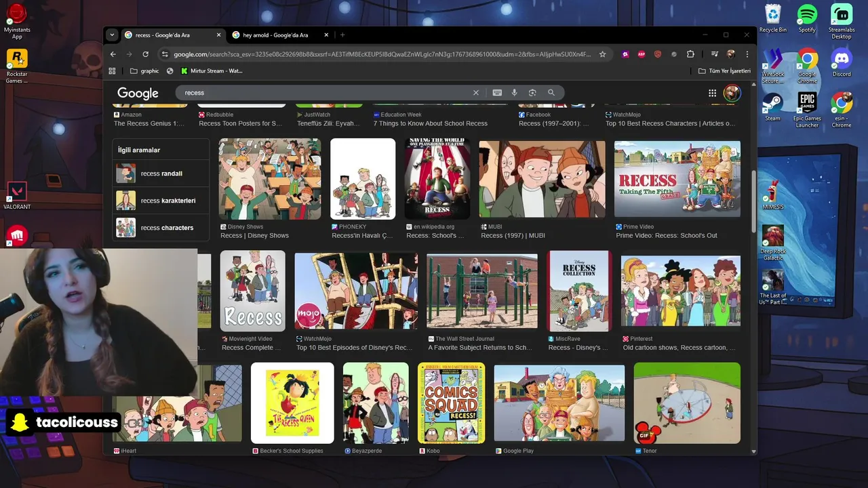Close the 'hey arnold' tab
Screen dimensions: 868x488
pos(327,35)
